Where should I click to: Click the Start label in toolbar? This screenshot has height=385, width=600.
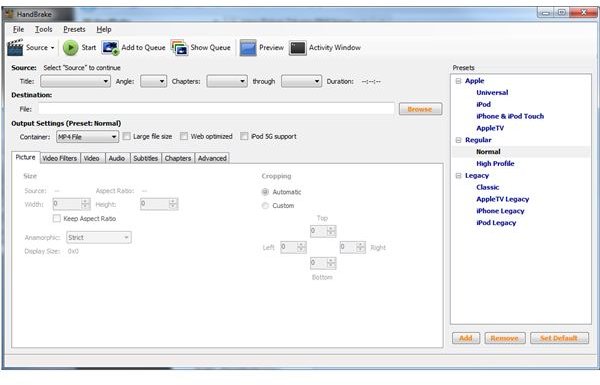(89, 48)
